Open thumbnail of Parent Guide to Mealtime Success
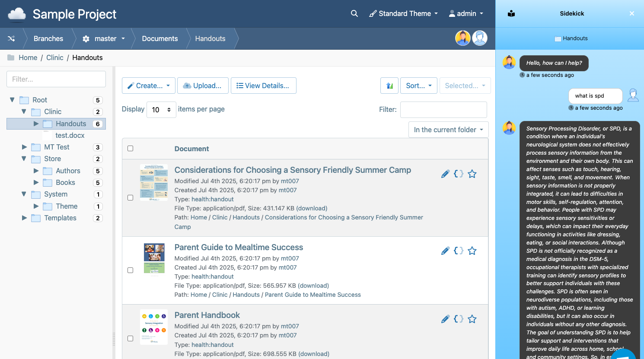Screen dimensions: 644x359 pos(154,258)
